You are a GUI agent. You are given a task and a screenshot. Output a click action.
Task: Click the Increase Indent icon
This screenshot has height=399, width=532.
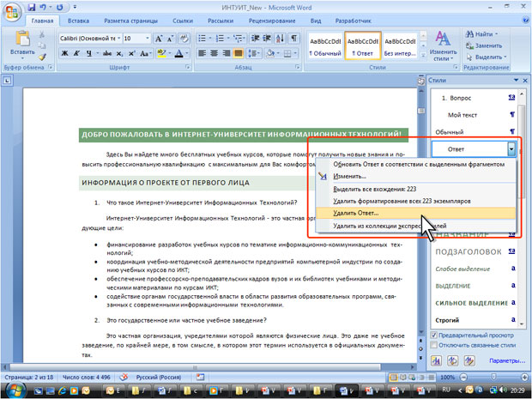point(267,39)
